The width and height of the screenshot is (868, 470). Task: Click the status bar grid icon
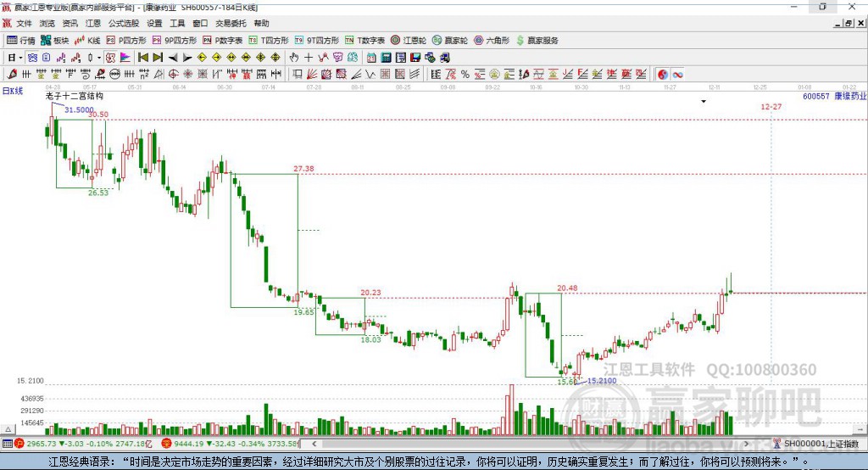[7, 444]
